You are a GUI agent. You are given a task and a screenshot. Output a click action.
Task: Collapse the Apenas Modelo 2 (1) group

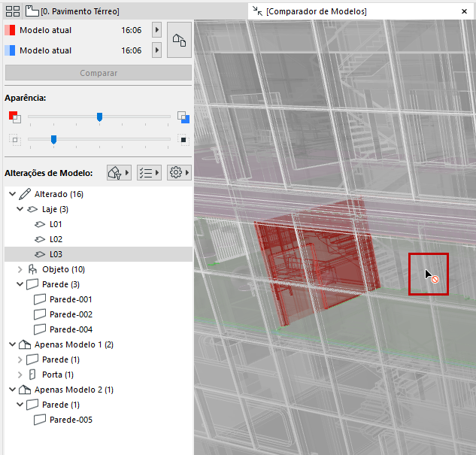click(13, 390)
